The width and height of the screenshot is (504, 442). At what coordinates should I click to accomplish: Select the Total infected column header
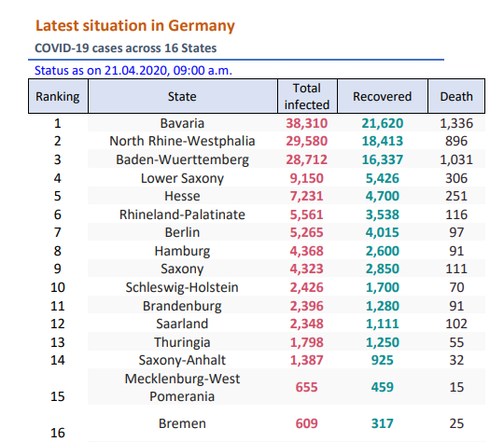tap(307, 96)
